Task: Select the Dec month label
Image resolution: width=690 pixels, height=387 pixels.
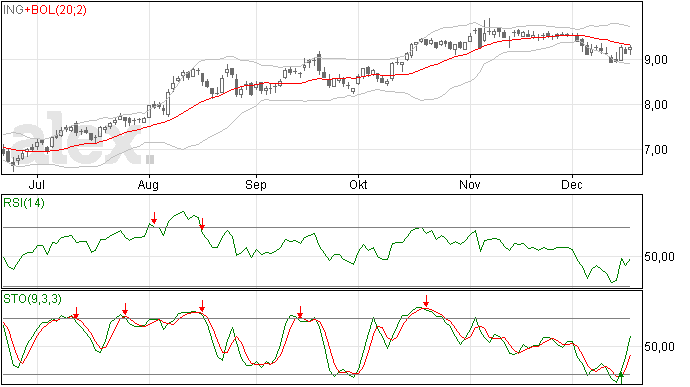Action: (572, 184)
